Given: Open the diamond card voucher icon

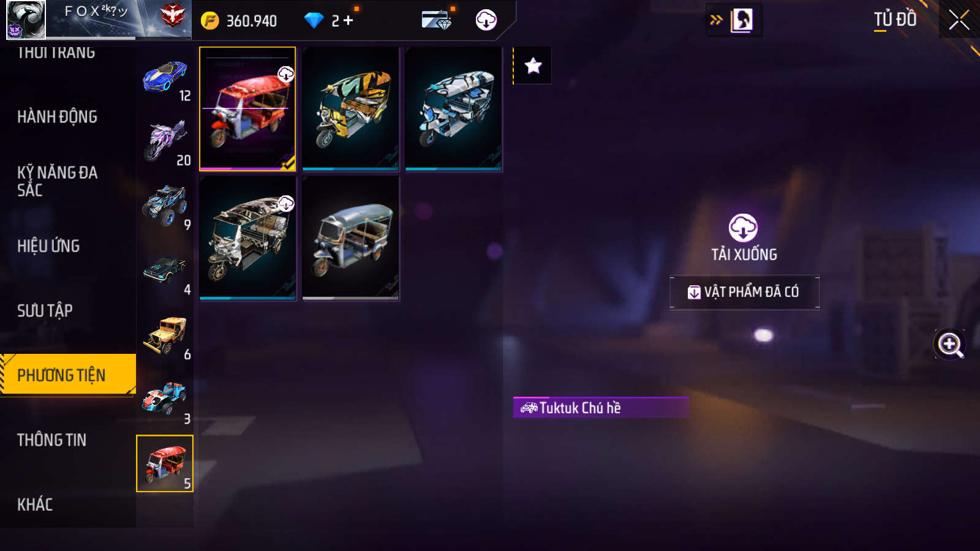Looking at the screenshot, I should [x=437, y=20].
